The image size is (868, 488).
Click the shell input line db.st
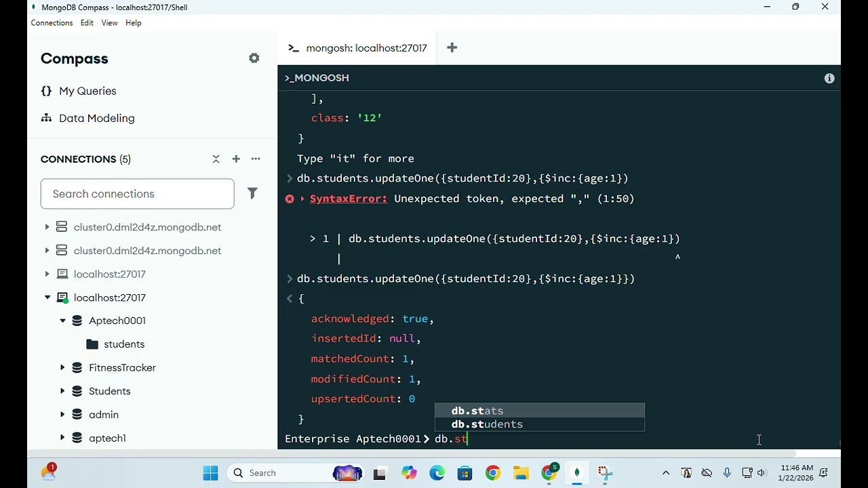451,439
